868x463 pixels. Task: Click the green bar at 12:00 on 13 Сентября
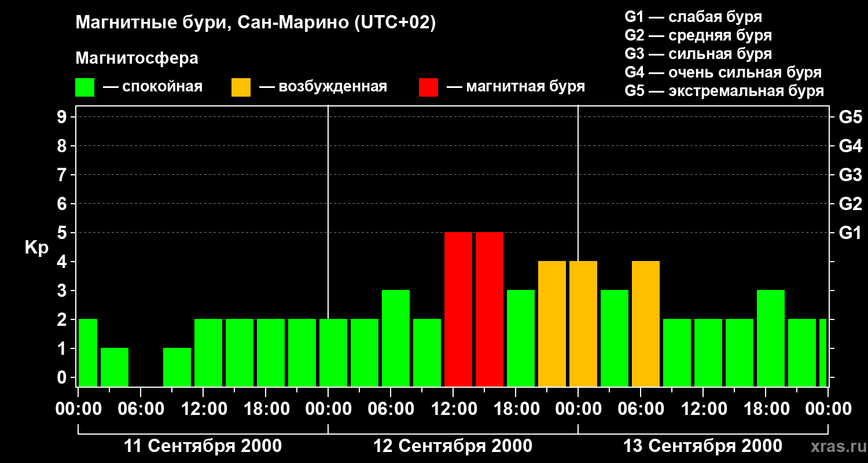point(708,353)
